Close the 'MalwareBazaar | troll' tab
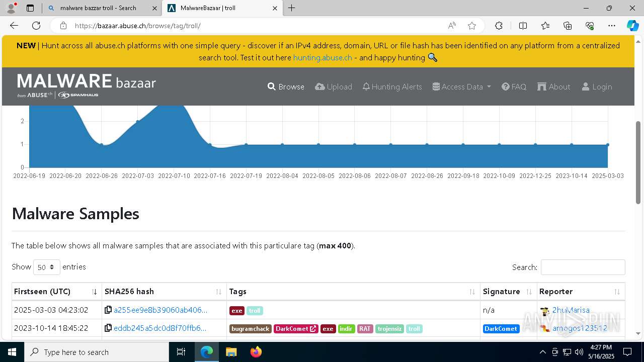Viewport: 644px width, 362px height. click(x=275, y=8)
